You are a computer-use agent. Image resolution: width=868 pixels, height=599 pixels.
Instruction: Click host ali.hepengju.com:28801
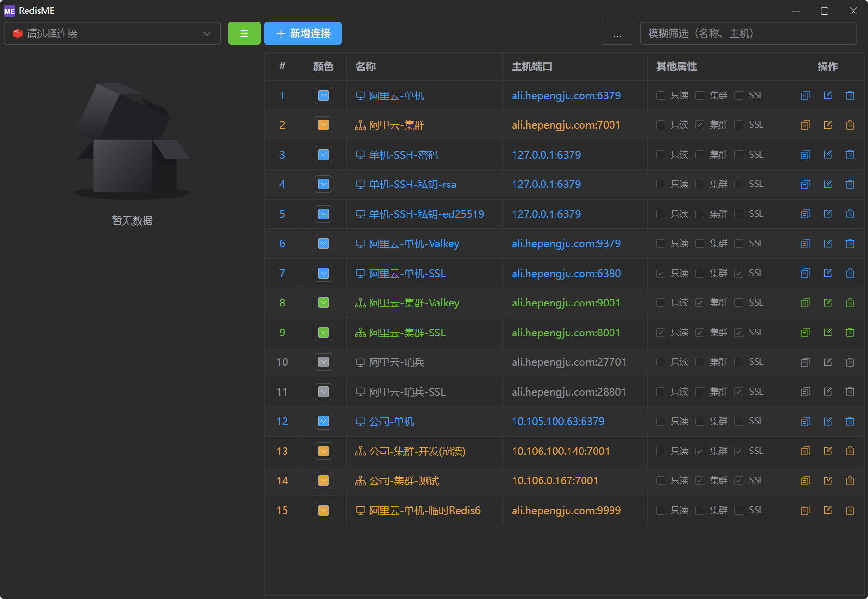[569, 392]
